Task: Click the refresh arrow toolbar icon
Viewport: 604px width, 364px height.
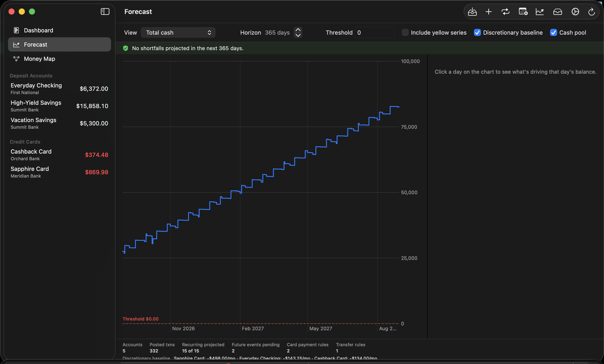Action: pos(592,12)
